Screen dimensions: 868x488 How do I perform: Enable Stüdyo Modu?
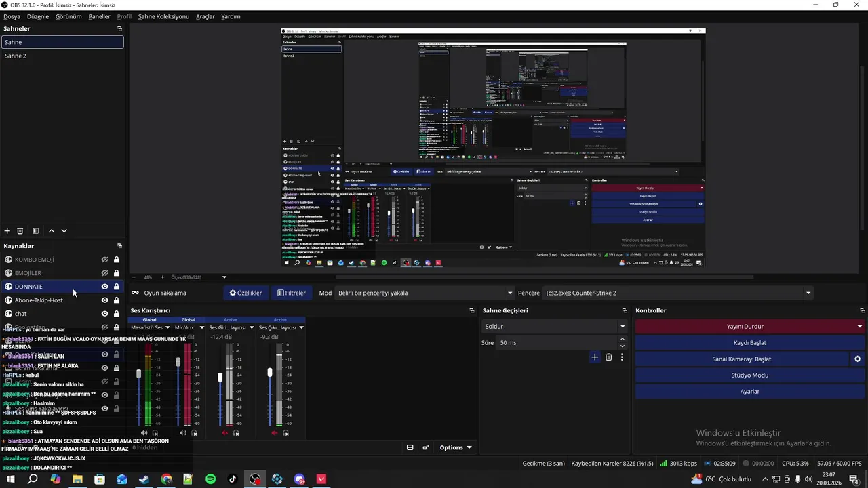tap(749, 375)
